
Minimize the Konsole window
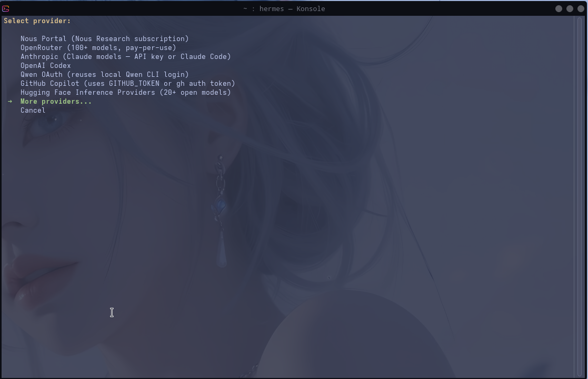pos(559,8)
